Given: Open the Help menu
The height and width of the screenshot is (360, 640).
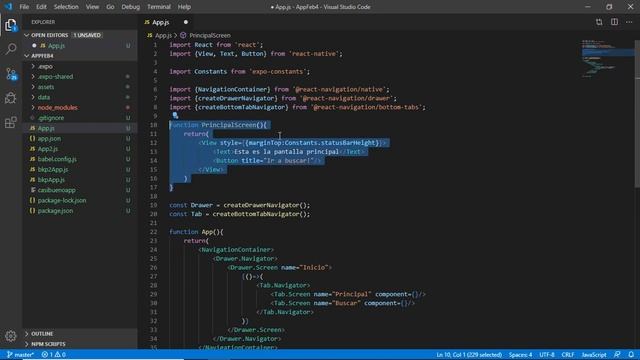Looking at the screenshot, I should (184, 7).
